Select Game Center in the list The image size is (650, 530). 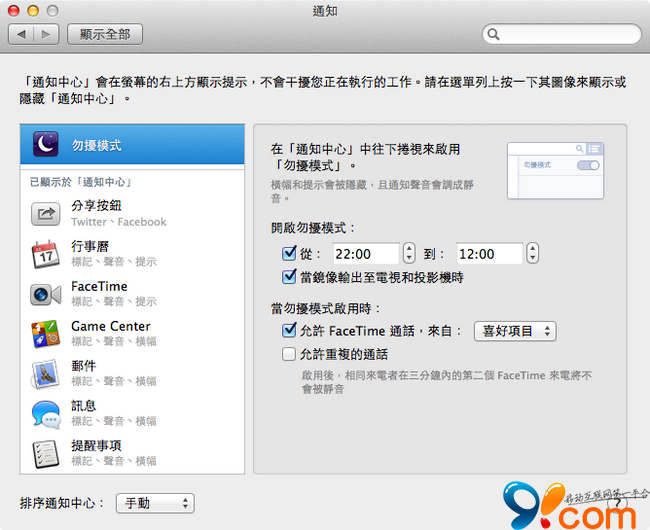point(132,334)
